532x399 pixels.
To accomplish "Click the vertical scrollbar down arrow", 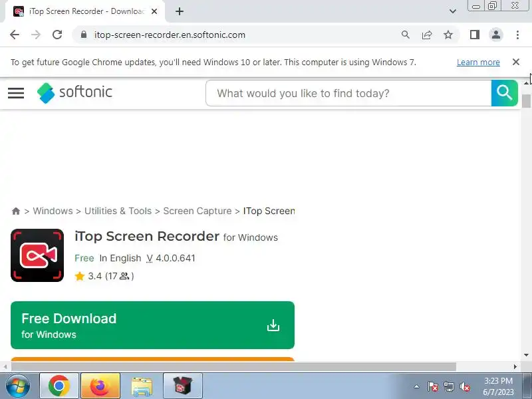I will point(526,355).
